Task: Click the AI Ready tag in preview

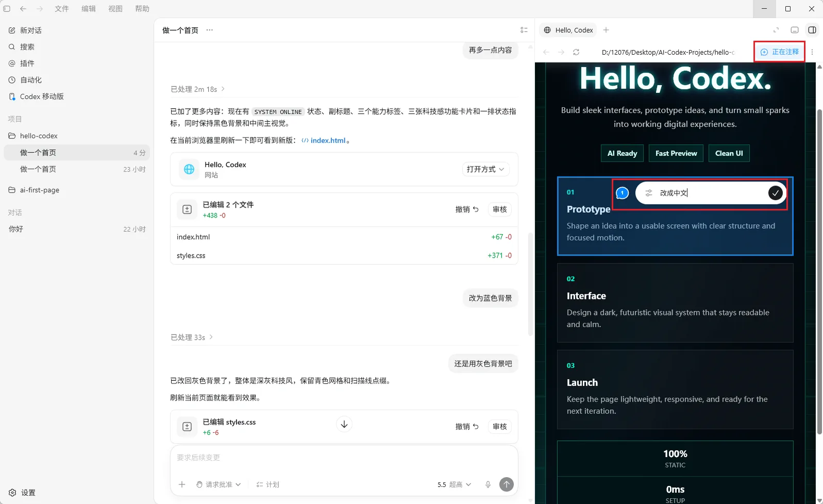Action: 622,153
